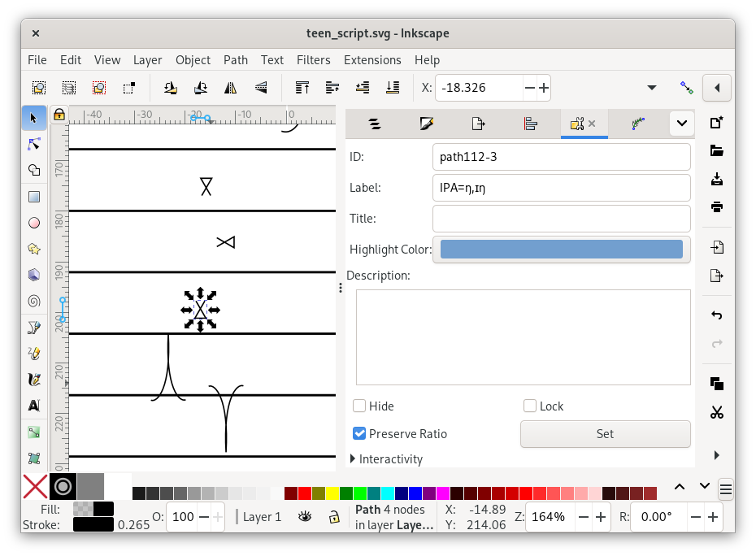The image size is (756, 556).
Task: Click the Set button
Action: (605, 433)
